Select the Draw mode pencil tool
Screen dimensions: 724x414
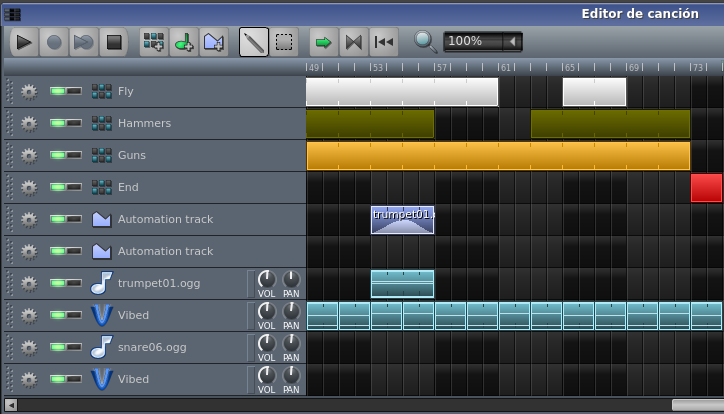pyautogui.click(x=254, y=42)
